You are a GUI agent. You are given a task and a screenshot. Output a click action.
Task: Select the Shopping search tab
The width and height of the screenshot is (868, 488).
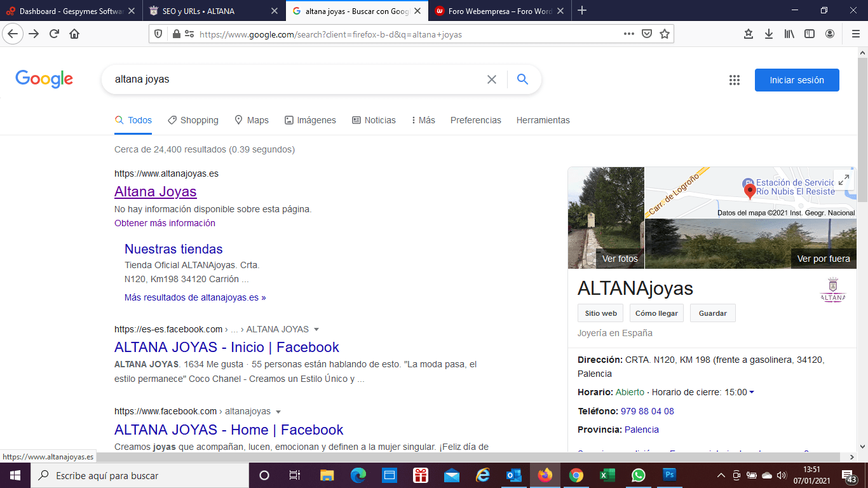pyautogui.click(x=193, y=120)
